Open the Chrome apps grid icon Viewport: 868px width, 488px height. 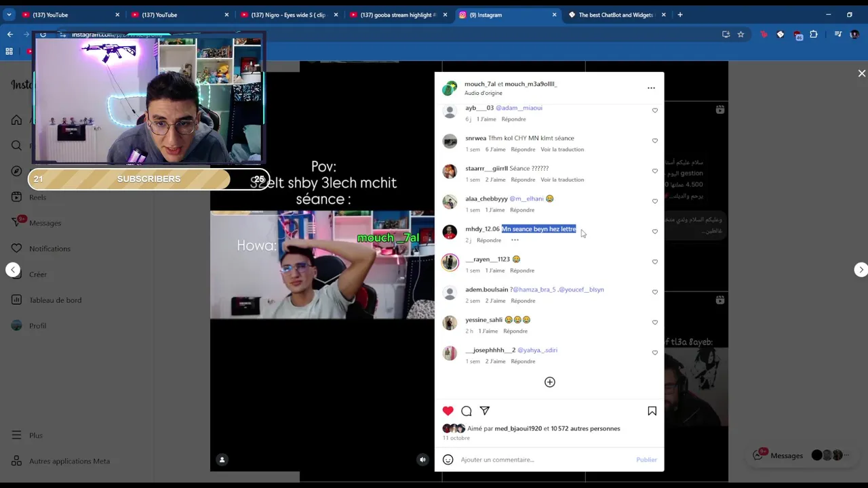click(x=9, y=51)
